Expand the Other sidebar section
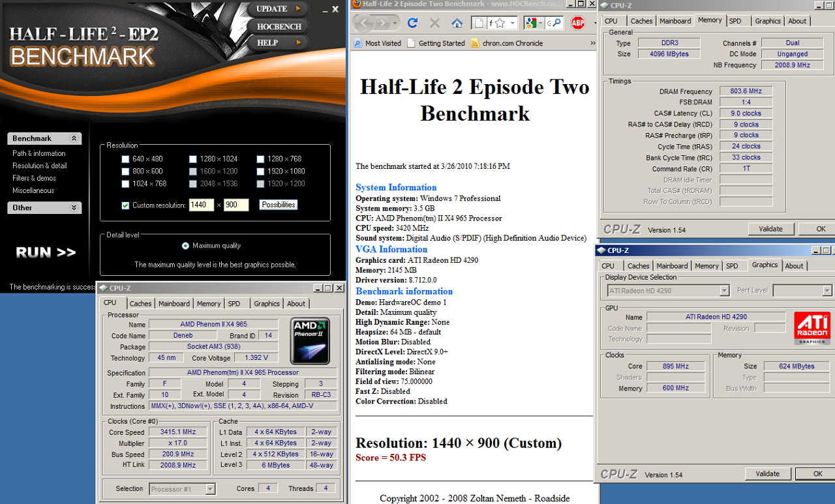 (74, 207)
